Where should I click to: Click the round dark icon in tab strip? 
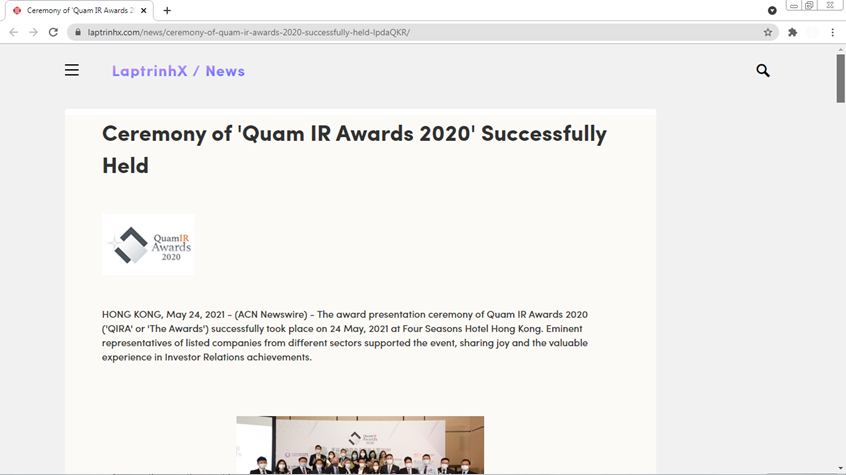[772, 10]
